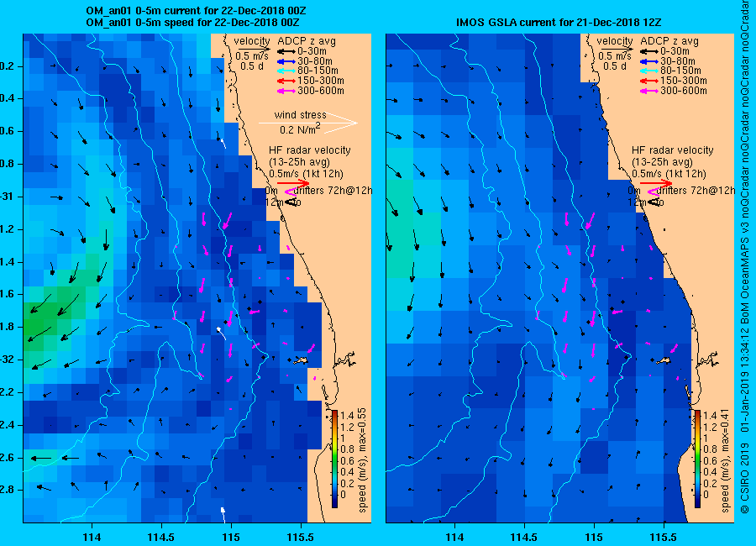Click Rottnest Island in the left map

[301, 360]
